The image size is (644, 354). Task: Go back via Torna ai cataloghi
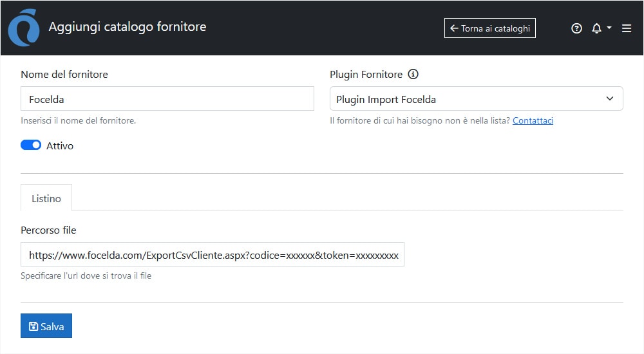coord(489,28)
